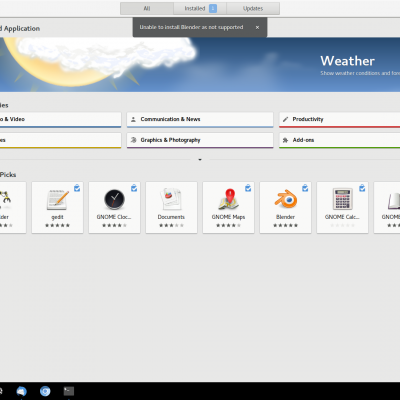Open the Documents app tile
This screenshot has height=400, width=400.
point(171,207)
